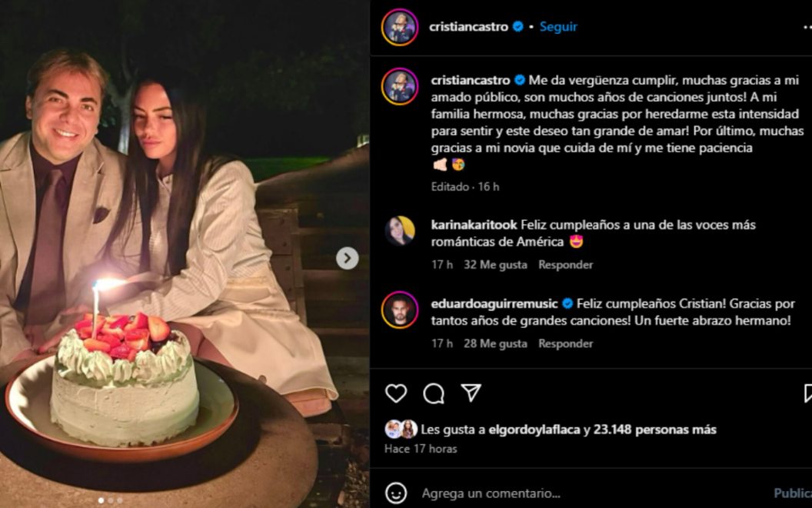Image resolution: width=812 pixels, height=508 pixels.
Task: Share post via paper plane icon
Action: coord(471,393)
